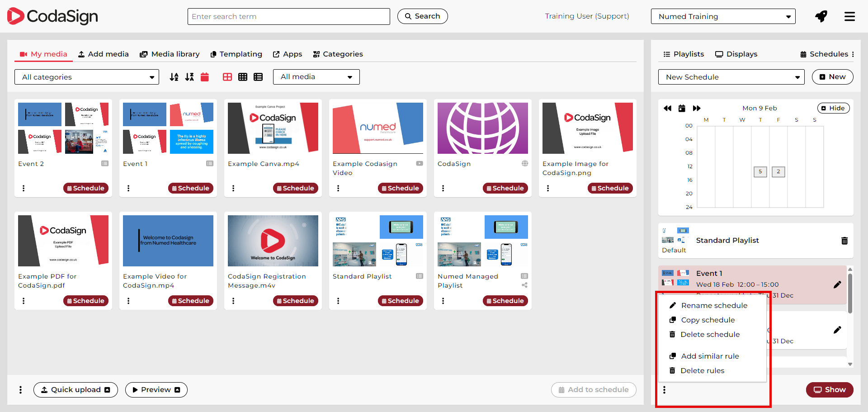The image size is (868, 412).
Task: Sort media in ascending order
Action: [x=174, y=77]
